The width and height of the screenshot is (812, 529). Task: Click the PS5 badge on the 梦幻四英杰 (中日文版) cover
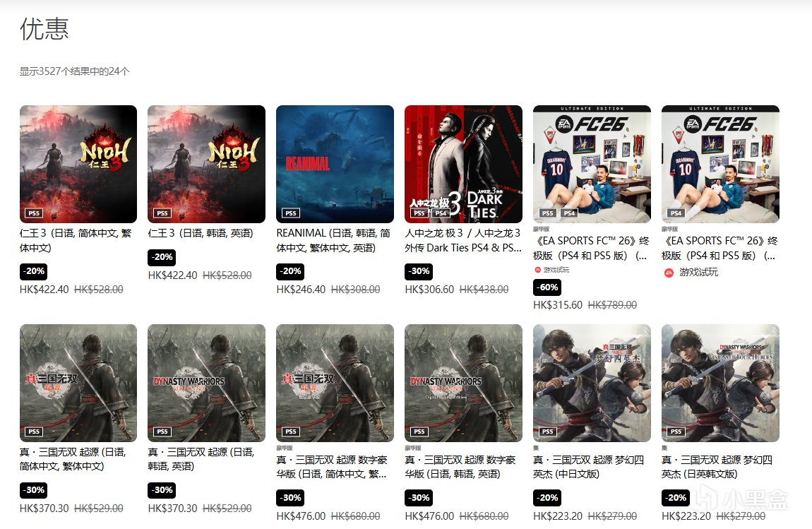(x=548, y=432)
